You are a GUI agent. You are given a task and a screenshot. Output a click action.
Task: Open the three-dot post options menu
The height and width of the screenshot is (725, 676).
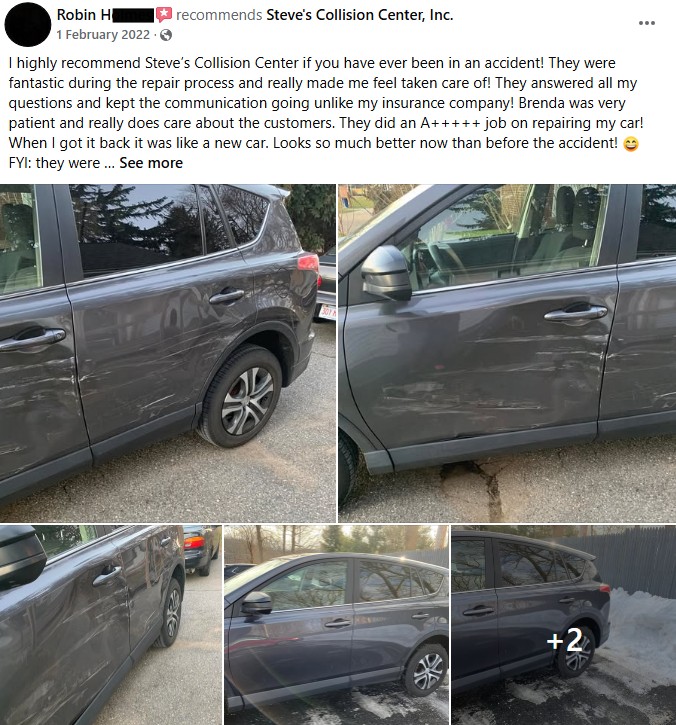[646, 23]
